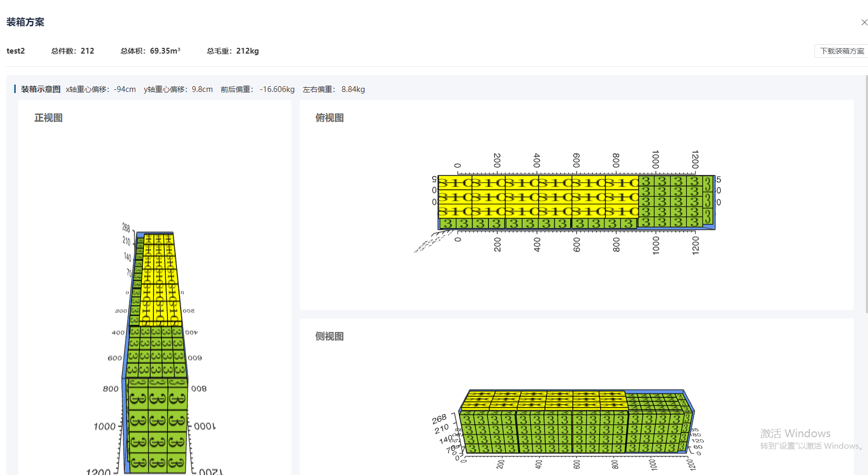Screen dimensions: 868x475
Task: Click 左右偏重 8.84kg text
Action: [334, 89]
